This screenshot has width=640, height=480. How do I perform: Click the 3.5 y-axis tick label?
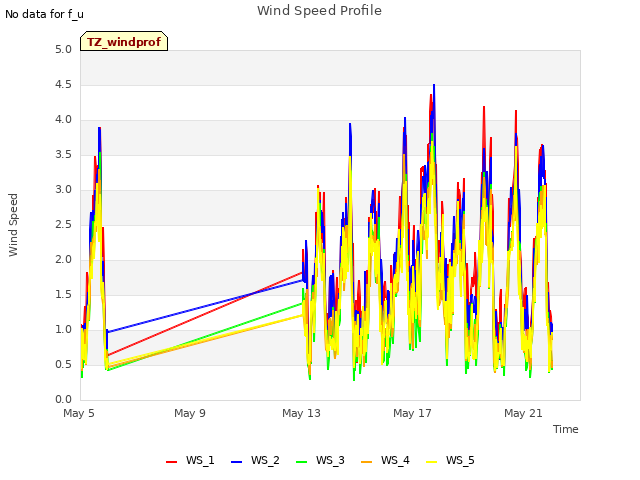tap(64, 155)
